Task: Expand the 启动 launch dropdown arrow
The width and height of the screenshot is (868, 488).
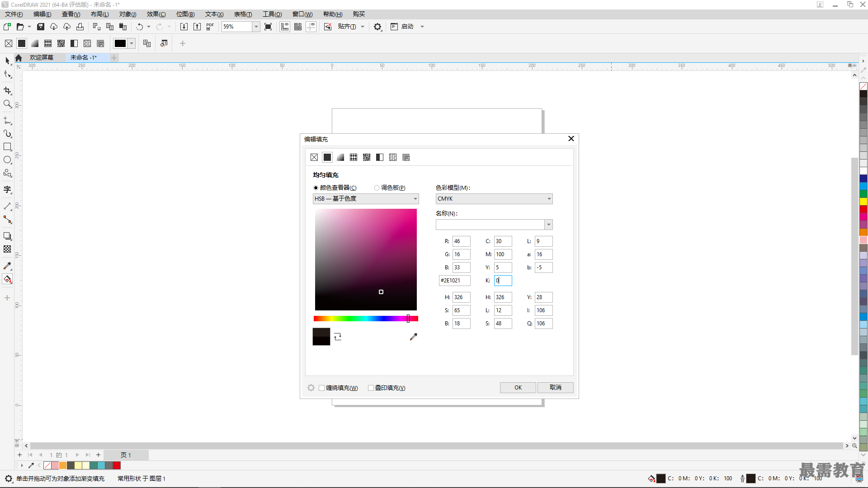Action: [422, 27]
